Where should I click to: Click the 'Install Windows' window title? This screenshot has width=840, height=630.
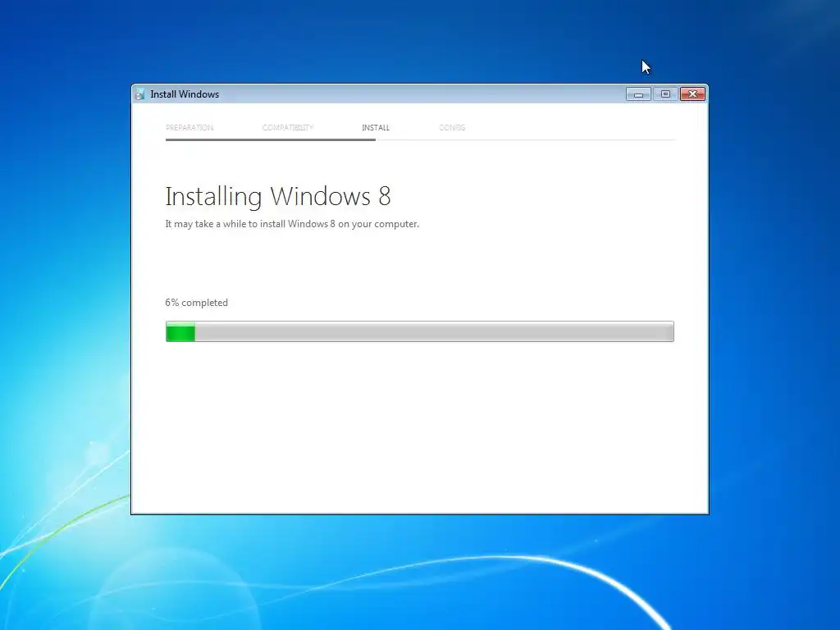(x=185, y=94)
